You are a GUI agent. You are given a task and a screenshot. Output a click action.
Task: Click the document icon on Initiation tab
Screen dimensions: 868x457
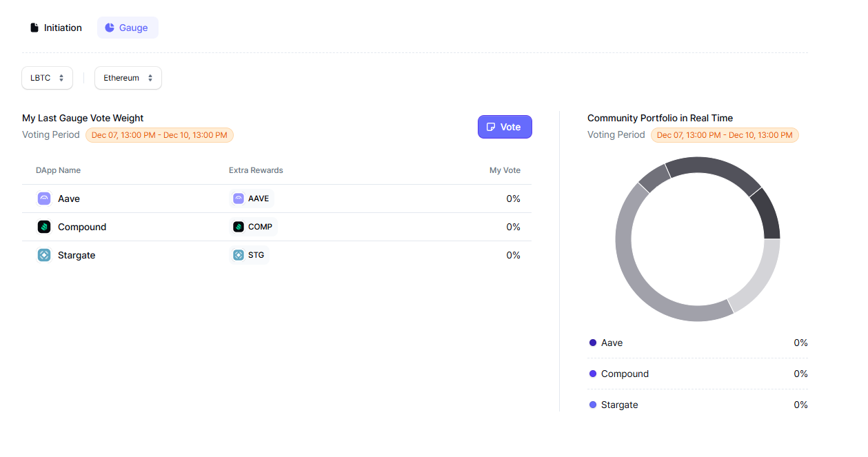point(34,28)
